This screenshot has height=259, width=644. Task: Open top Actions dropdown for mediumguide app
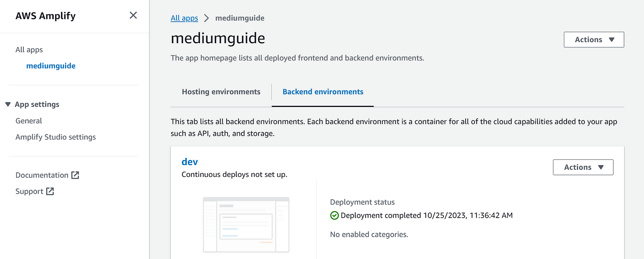click(594, 39)
